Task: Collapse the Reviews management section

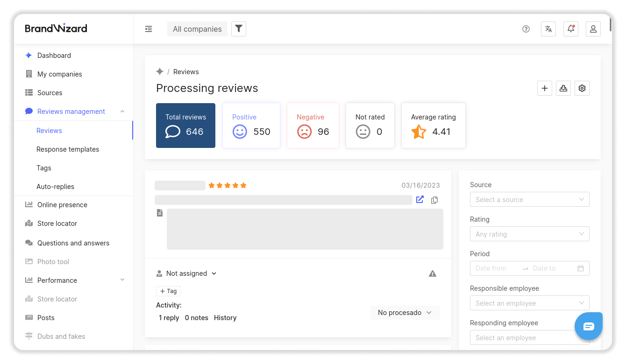Action: (x=122, y=111)
